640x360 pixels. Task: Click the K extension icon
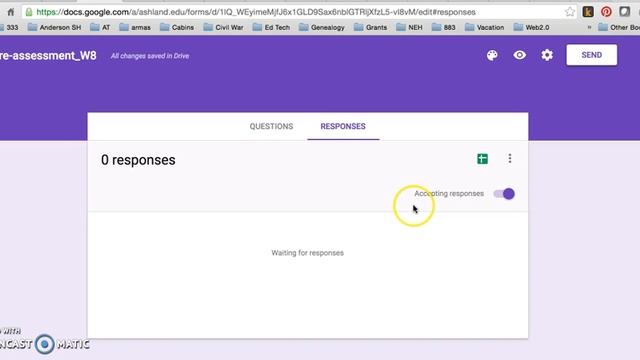click(588, 12)
